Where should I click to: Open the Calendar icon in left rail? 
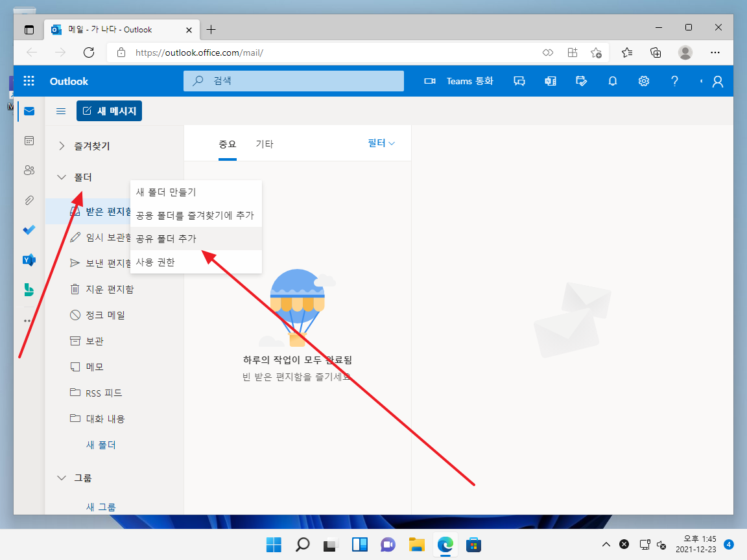tap(29, 141)
